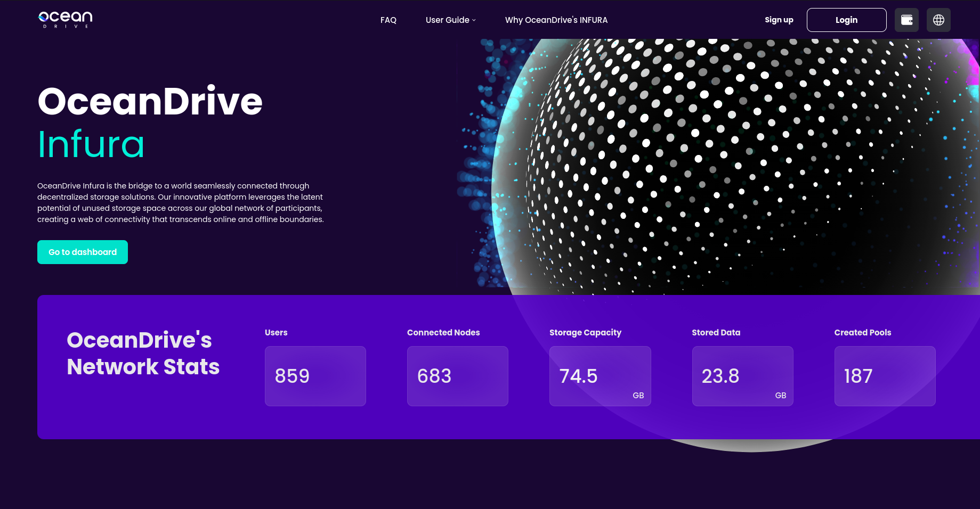Click the GB unit under Stored Data
This screenshot has width=980, height=509.
click(781, 395)
